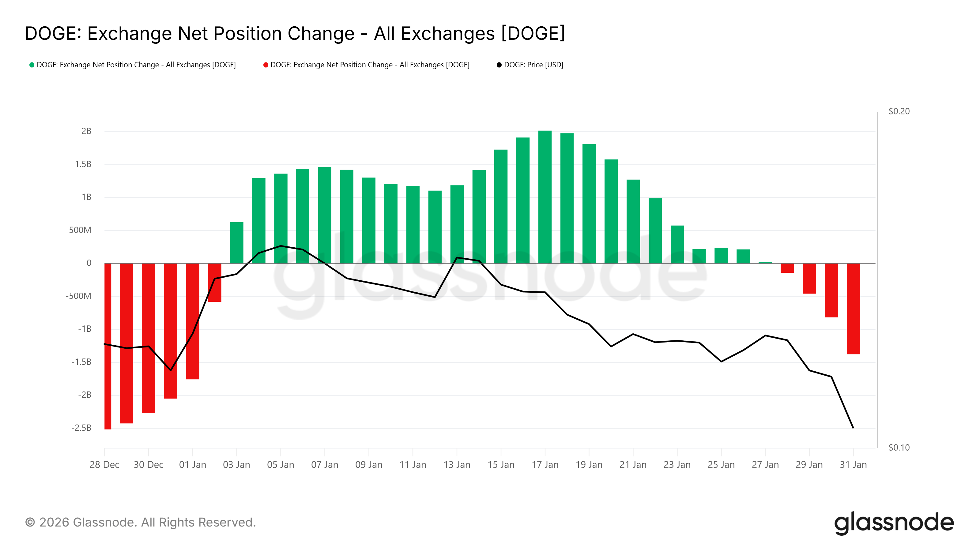
Task: Click the red legend dot
Action: 266,65
